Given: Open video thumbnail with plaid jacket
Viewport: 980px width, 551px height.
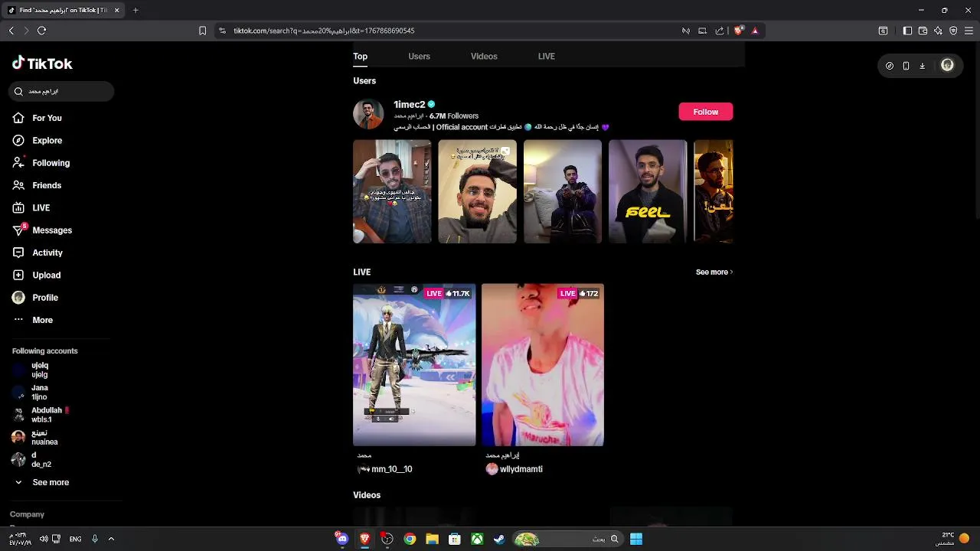Looking at the screenshot, I should click(x=392, y=191).
